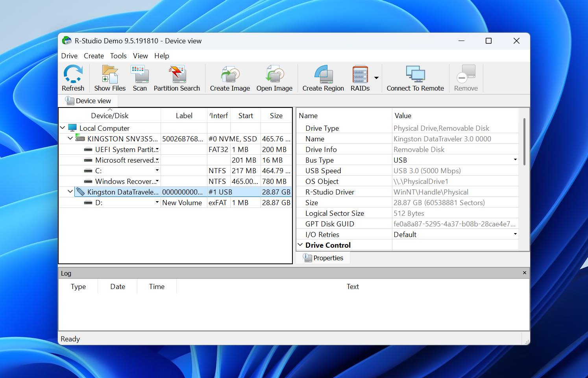Image resolution: width=588 pixels, height=378 pixels.
Task: Switch to the Properties tab
Action: [x=323, y=258]
